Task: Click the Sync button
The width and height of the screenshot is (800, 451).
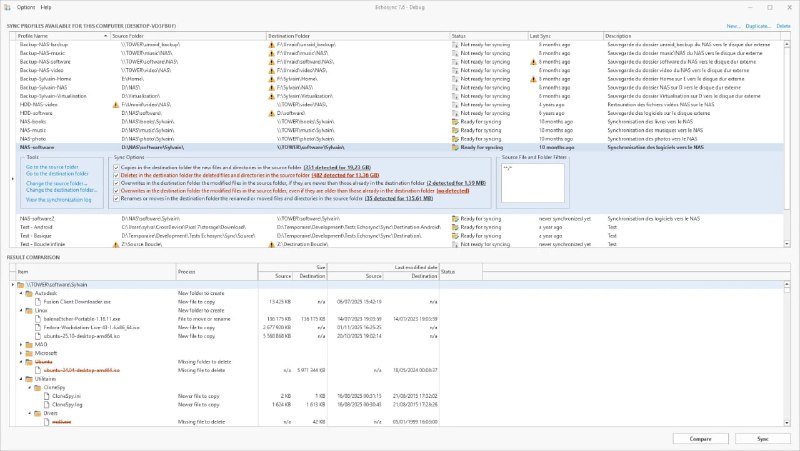Action: coord(763,439)
